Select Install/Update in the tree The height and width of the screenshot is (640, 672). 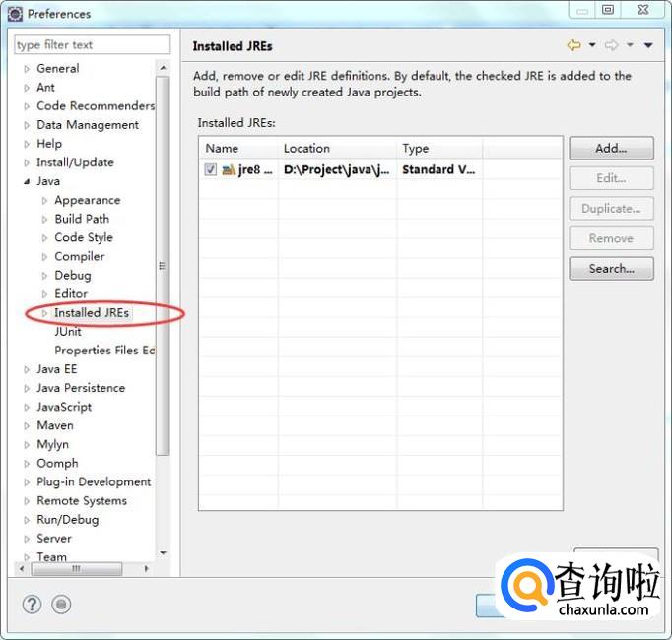(75, 162)
